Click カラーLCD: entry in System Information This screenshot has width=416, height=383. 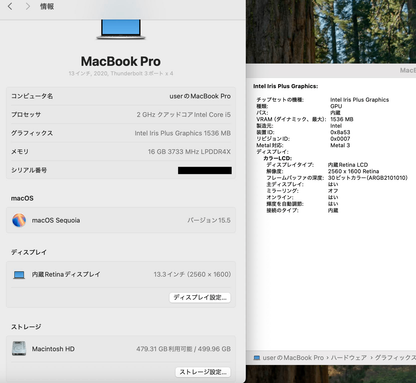277,158
